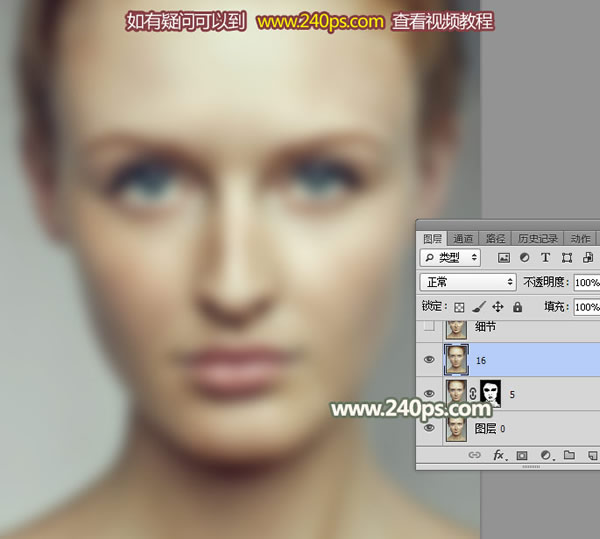Click the layer name 5
This screenshot has width=600, height=539.
[x=512, y=394]
